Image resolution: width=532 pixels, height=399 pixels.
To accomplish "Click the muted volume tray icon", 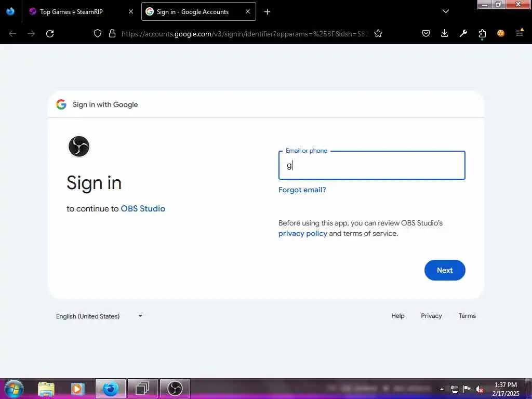I will [480, 390].
